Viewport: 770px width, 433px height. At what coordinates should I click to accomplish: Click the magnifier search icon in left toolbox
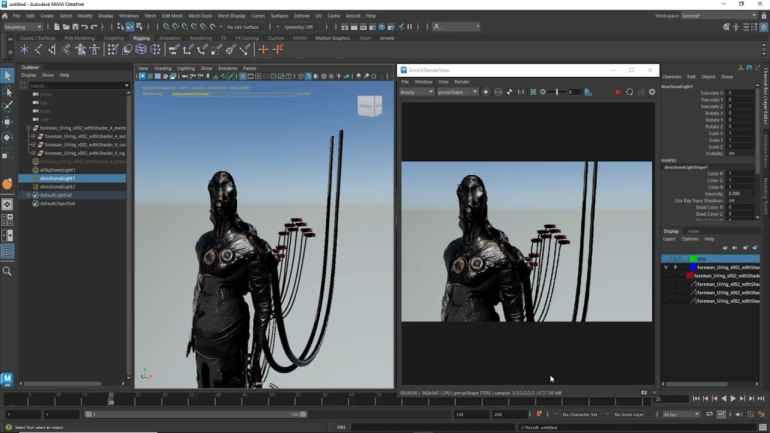7,271
